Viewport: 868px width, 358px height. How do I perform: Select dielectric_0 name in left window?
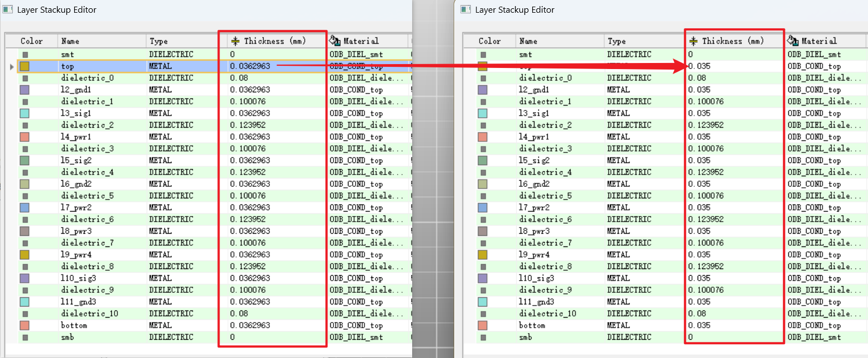[87, 78]
